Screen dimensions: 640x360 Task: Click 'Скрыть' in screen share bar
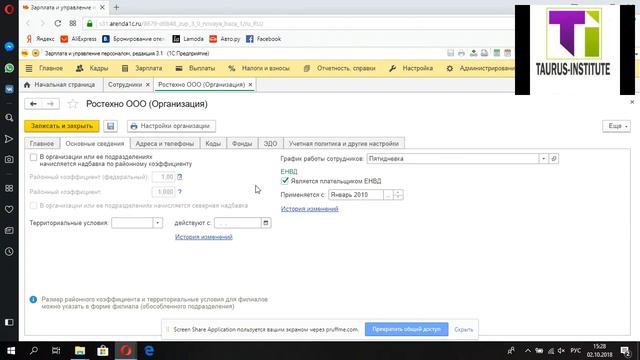[464, 329]
